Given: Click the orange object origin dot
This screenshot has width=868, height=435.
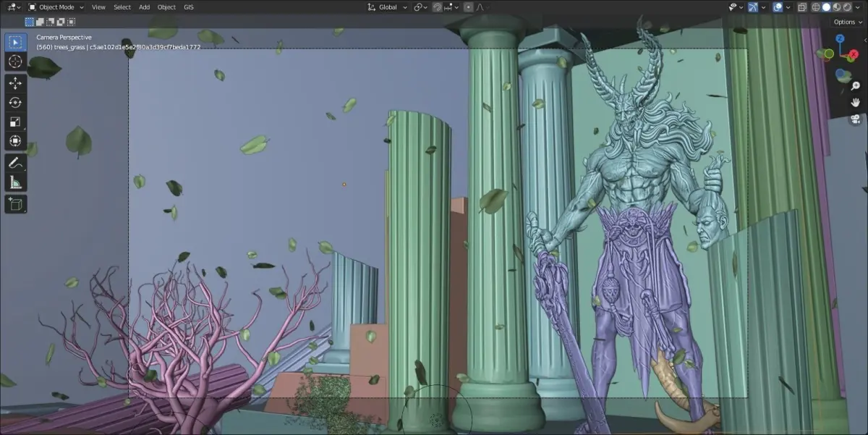Looking at the screenshot, I should point(344,184).
